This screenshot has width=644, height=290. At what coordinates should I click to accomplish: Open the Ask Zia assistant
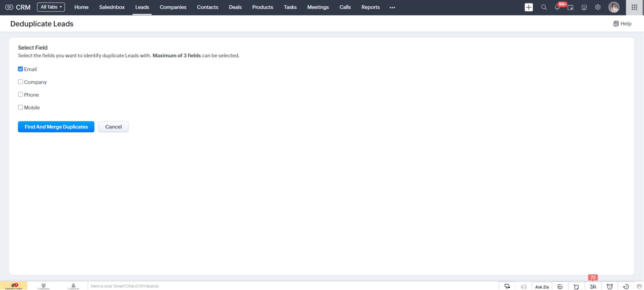pyautogui.click(x=541, y=286)
